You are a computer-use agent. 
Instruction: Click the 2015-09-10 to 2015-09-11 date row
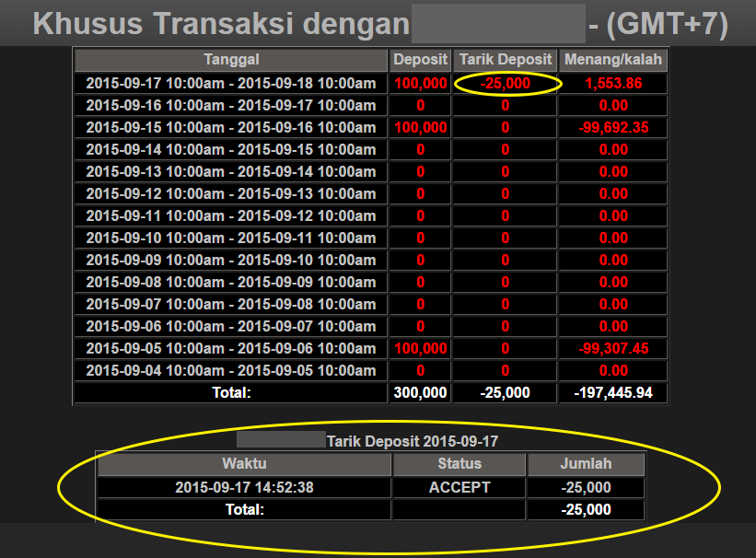pyautogui.click(x=231, y=238)
